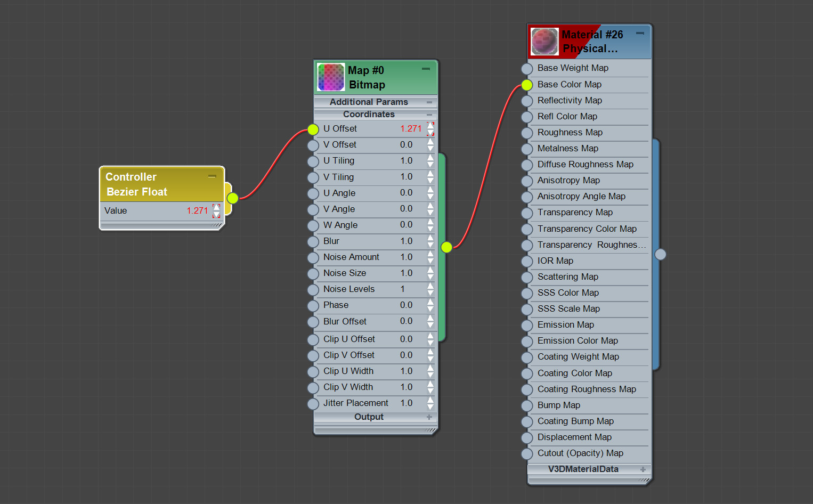This screenshot has width=813, height=504.
Task: Click the Emission Color Map label
Action: click(x=578, y=340)
